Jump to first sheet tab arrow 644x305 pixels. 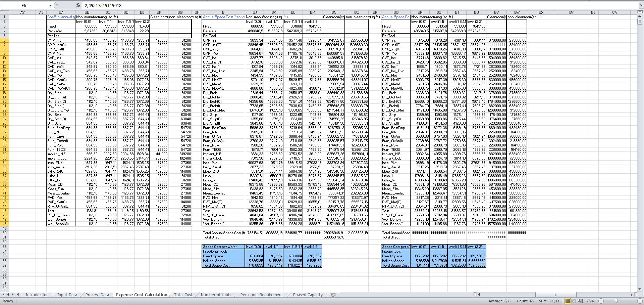(x=4, y=295)
